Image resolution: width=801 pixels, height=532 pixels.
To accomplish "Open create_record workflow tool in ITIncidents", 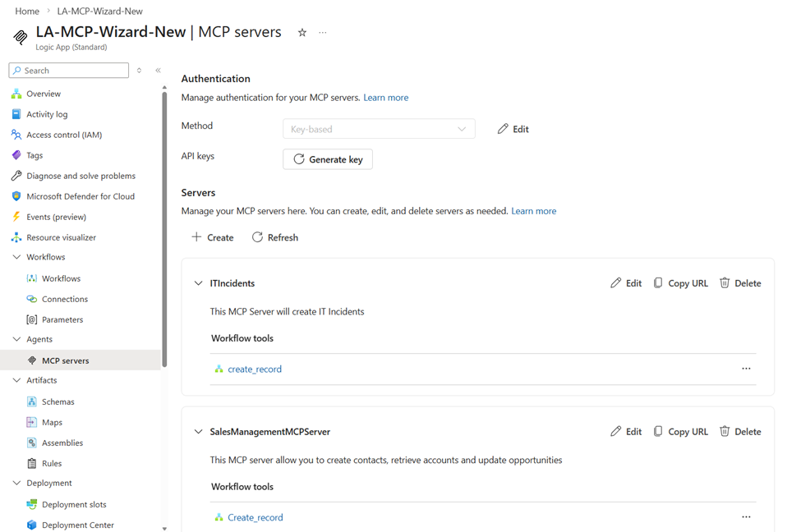I will (255, 369).
